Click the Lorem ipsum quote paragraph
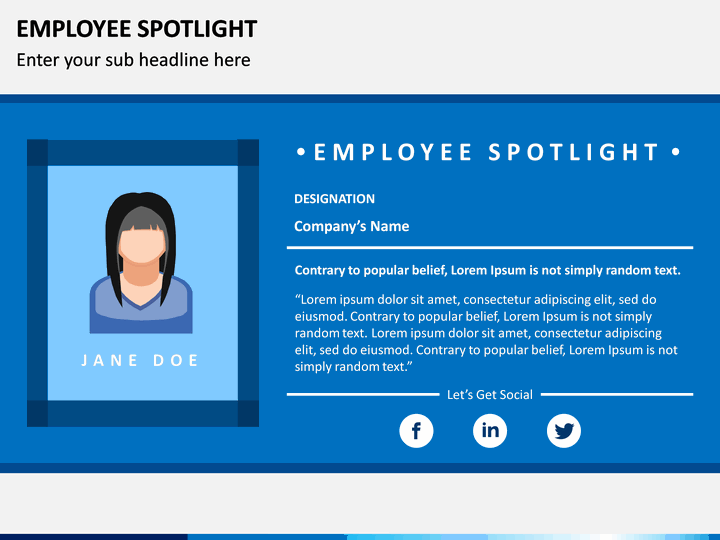The image size is (720, 540). click(486, 333)
